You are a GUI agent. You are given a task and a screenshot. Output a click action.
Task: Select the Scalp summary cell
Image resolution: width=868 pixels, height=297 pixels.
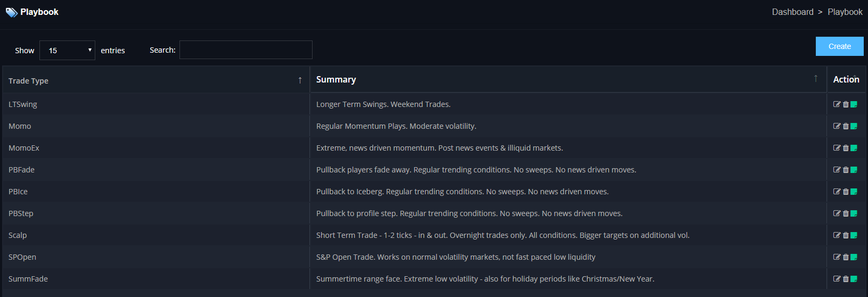[568, 235]
